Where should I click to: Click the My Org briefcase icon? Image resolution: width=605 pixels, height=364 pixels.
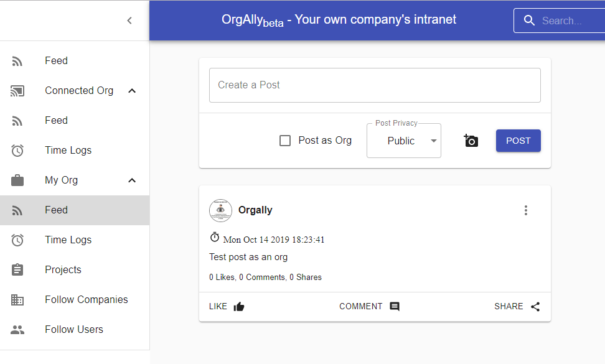[17, 180]
